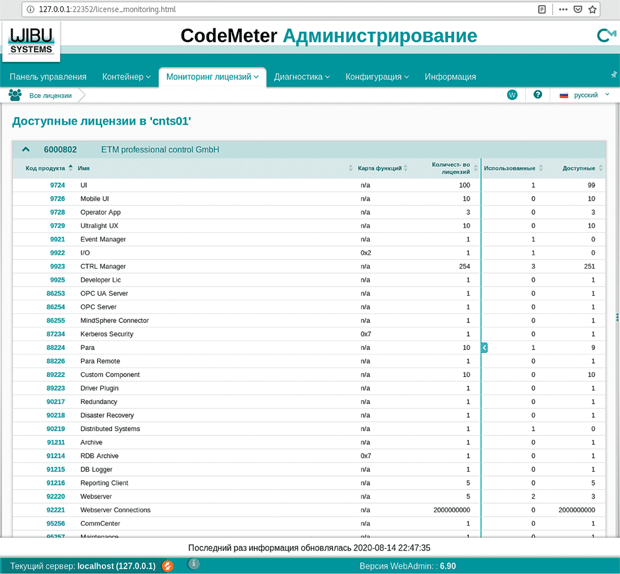Click the WIBU Systems logo

(31, 41)
